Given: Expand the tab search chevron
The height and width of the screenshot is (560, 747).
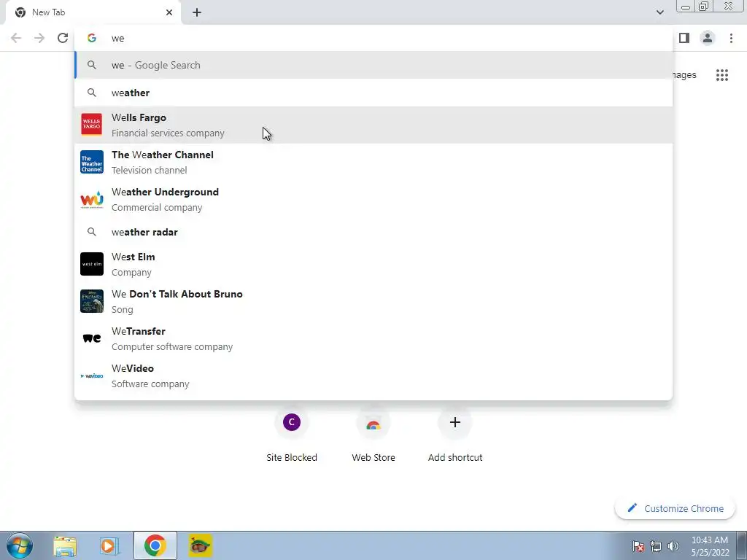Looking at the screenshot, I should [x=659, y=12].
